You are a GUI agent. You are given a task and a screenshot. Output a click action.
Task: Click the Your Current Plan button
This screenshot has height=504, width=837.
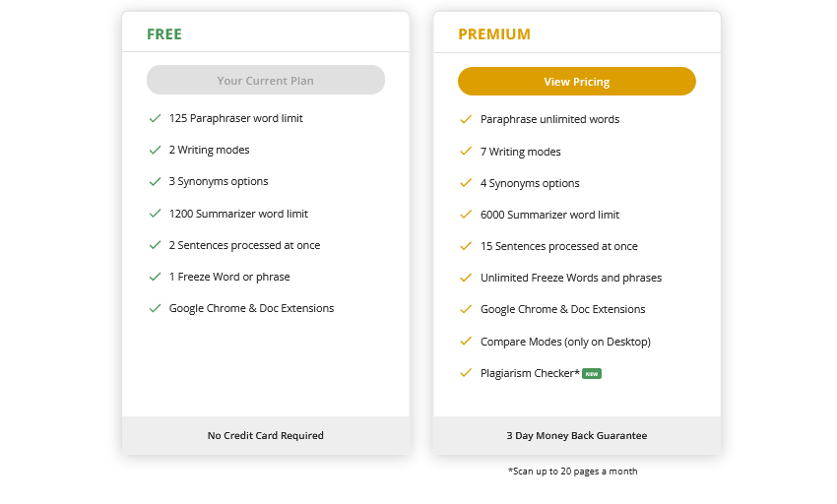click(265, 80)
